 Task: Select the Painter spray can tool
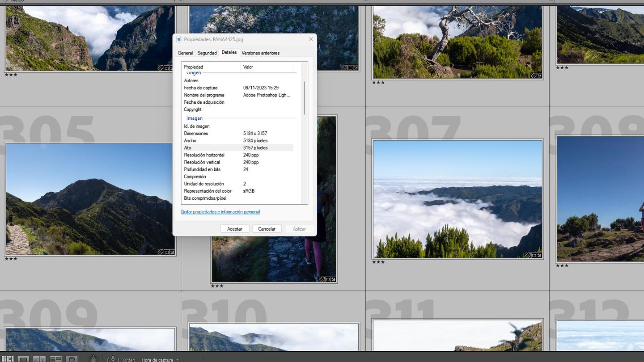pyautogui.click(x=93, y=358)
